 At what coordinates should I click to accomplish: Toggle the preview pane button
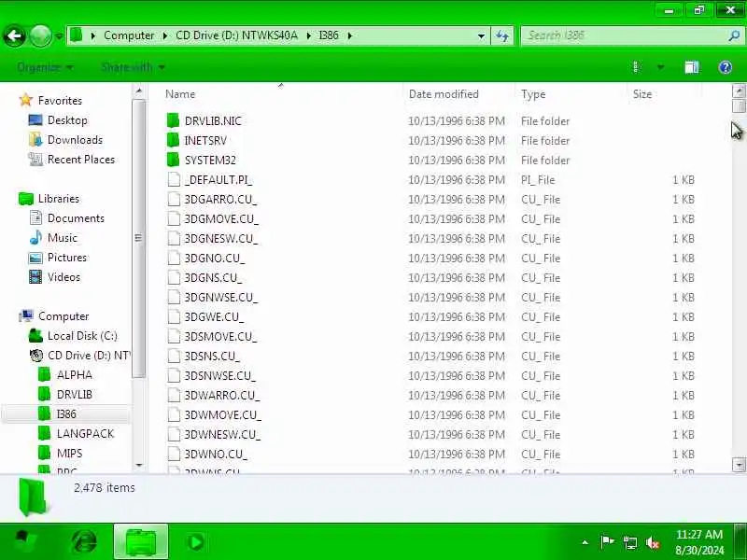tap(692, 67)
